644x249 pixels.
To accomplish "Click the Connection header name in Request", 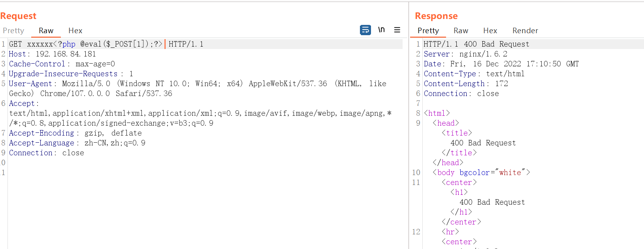I will (31, 153).
